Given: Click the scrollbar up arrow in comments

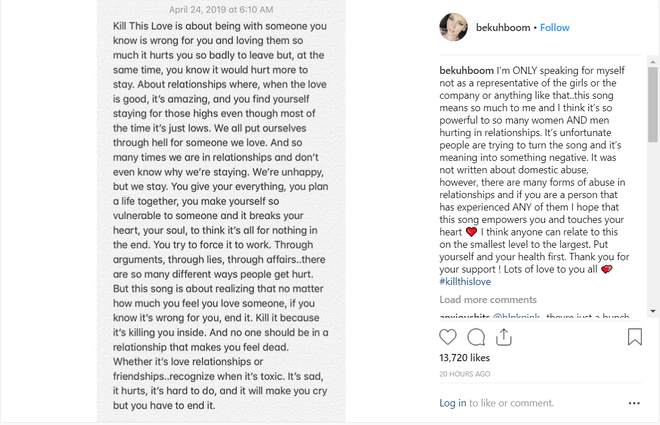Looking at the screenshot, I should 653,62.
